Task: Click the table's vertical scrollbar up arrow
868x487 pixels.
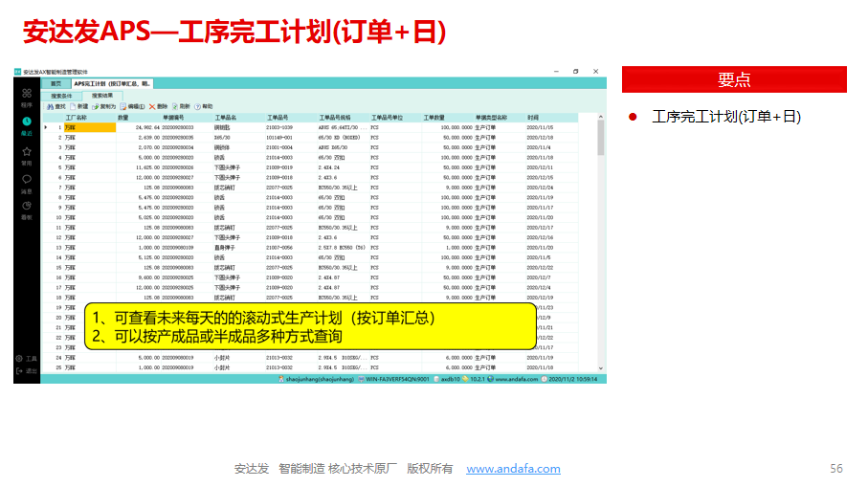Action: [x=601, y=117]
